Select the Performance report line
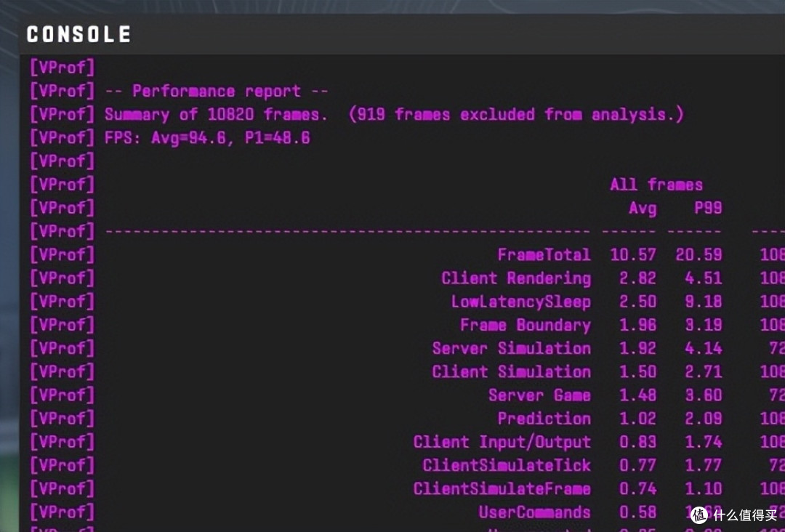The height and width of the screenshot is (532, 785). [x=217, y=91]
